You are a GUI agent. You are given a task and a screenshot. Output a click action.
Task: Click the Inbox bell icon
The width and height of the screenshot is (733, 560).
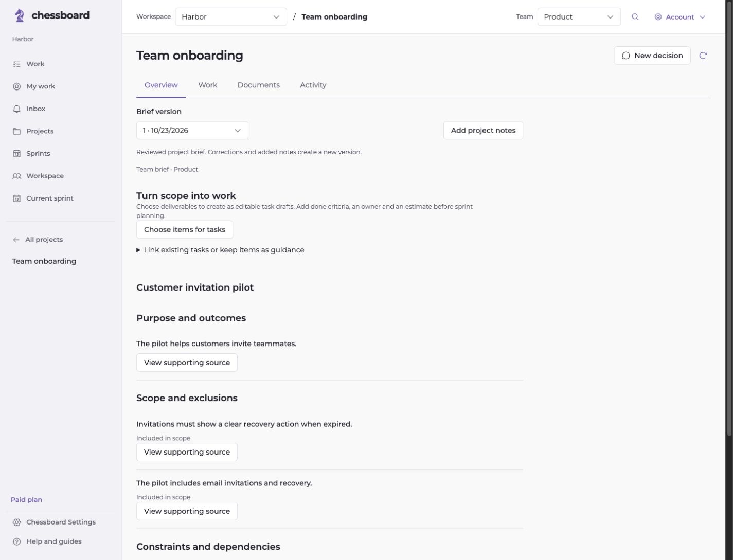16,109
